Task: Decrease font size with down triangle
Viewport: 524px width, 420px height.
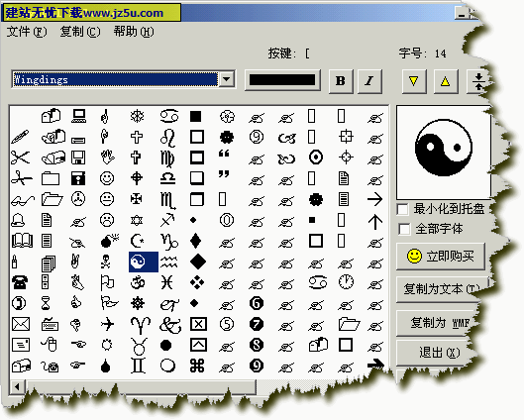Action: tap(414, 80)
